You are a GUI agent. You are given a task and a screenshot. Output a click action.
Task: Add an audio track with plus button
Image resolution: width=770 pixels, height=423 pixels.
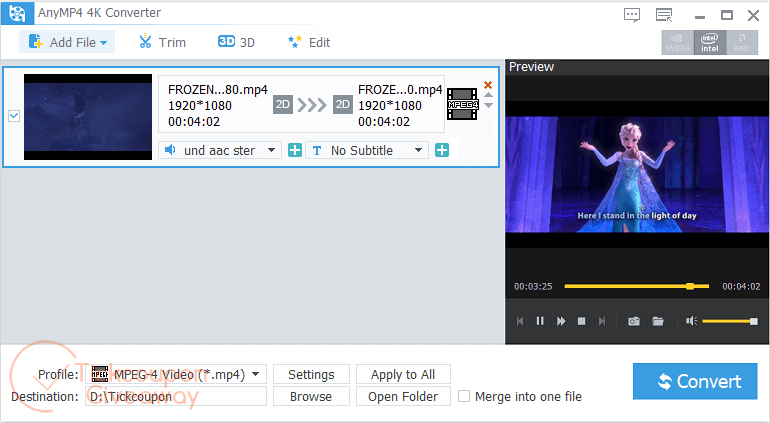[295, 150]
